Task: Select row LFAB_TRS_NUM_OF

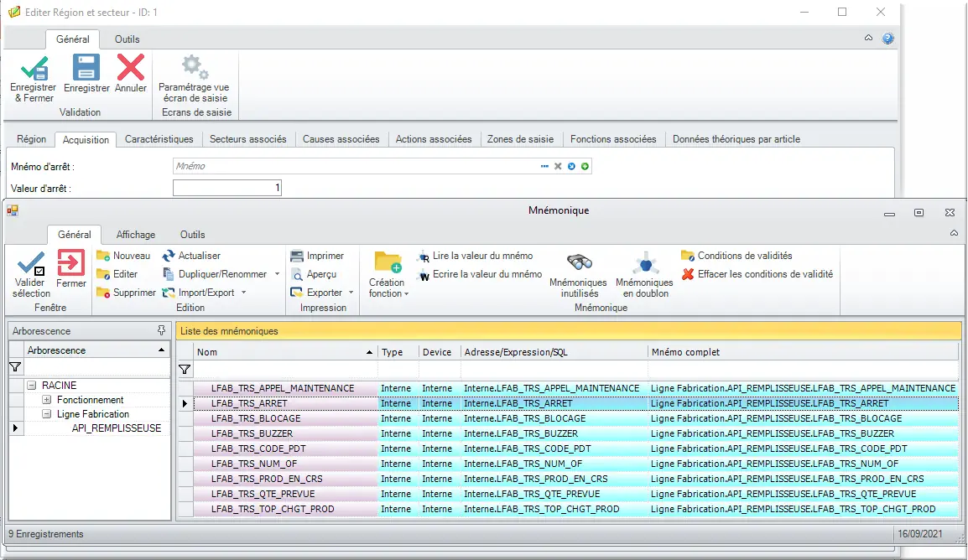Action: (x=575, y=464)
